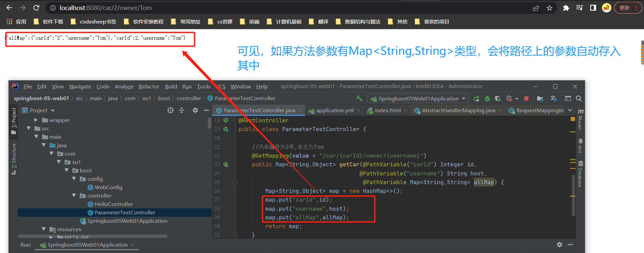Viewport: 644px width, 253px height.
Task: Show the hidden editor tabs dropdown
Action: click(570, 110)
